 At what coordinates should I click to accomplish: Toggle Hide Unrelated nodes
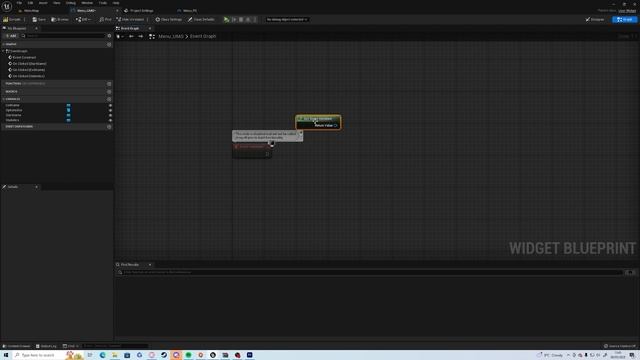tap(130, 19)
